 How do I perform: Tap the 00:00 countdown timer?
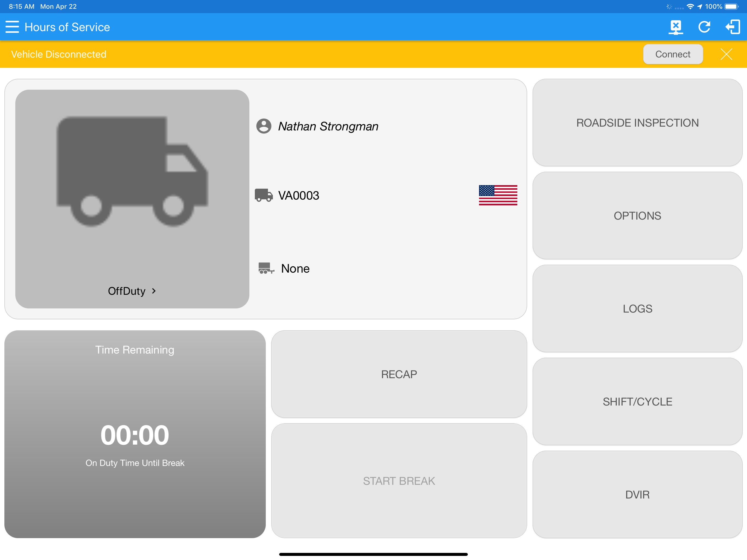pyautogui.click(x=135, y=435)
